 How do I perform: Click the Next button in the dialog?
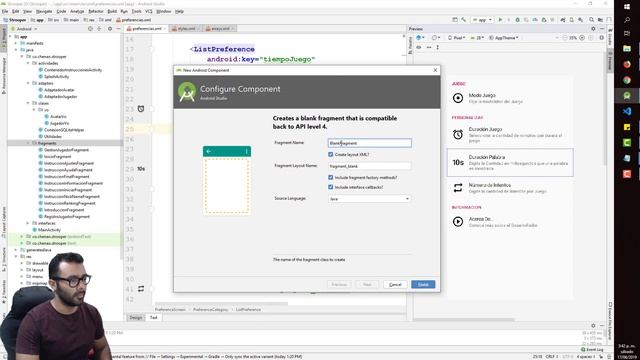367,284
